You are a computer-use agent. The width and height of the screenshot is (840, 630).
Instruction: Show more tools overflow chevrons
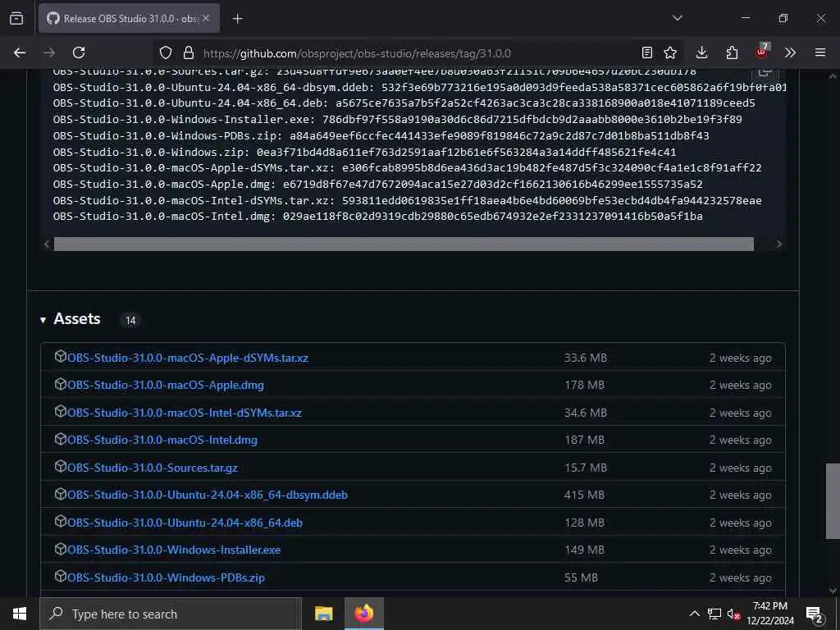pyautogui.click(x=790, y=52)
